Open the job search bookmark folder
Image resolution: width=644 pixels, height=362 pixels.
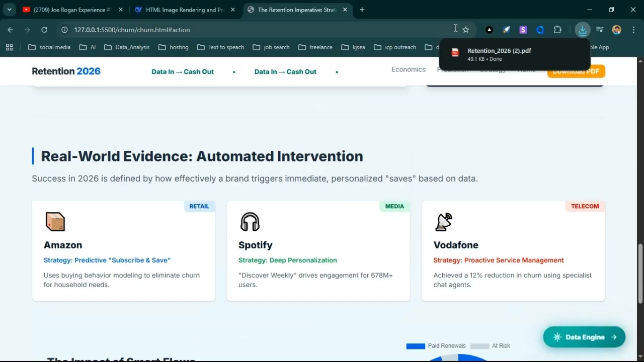tap(271, 47)
